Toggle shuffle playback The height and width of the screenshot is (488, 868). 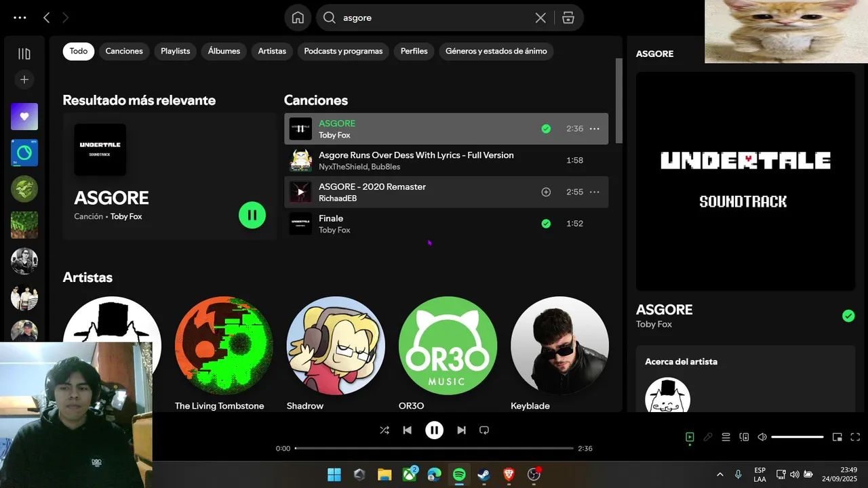384,430
